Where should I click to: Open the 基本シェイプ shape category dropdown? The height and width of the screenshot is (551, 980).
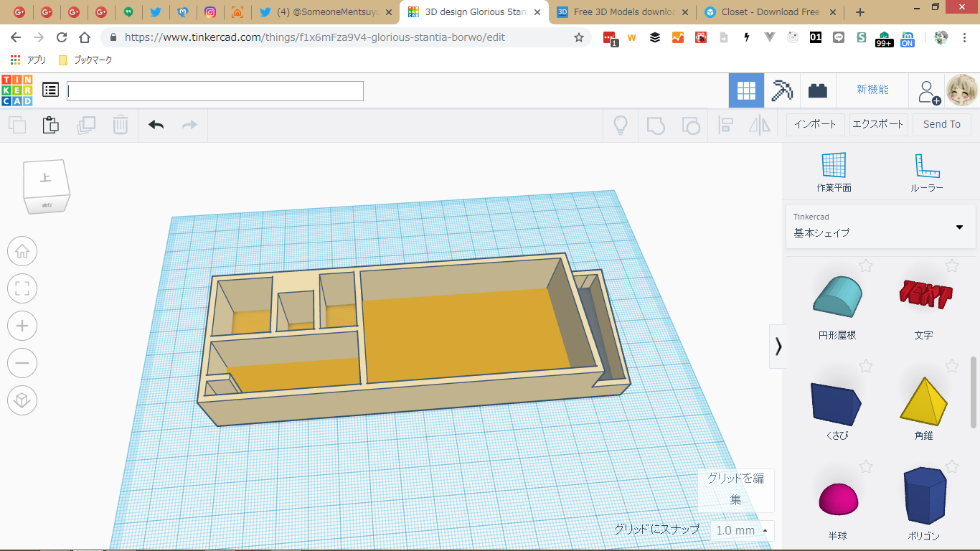880,226
